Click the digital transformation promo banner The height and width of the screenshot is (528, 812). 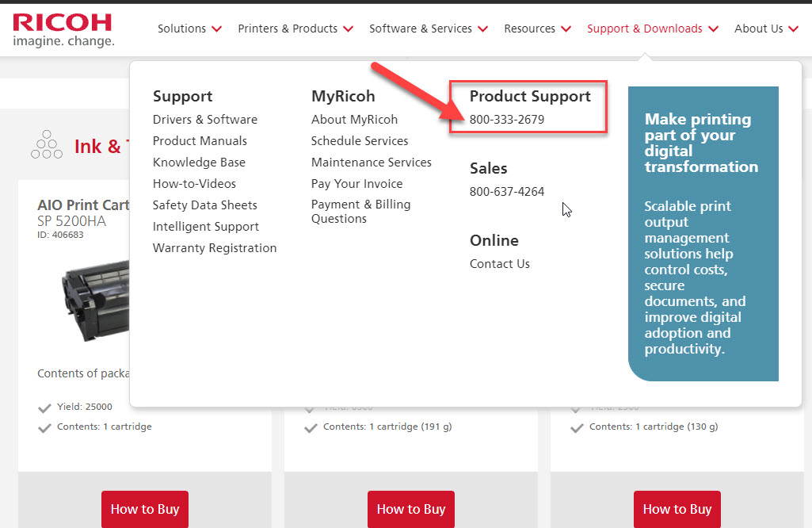coord(703,234)
